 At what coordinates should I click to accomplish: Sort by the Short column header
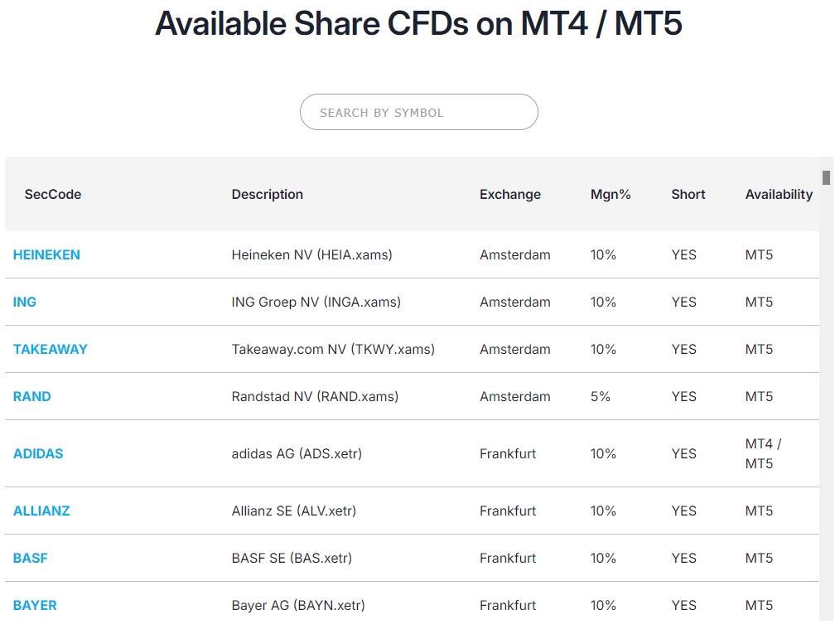click(688, 194)
